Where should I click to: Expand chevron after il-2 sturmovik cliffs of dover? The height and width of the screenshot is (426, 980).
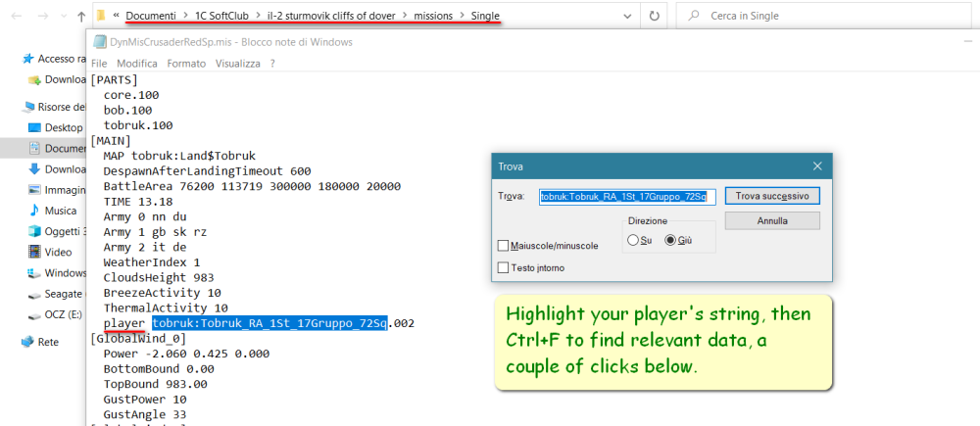pos(405,17)
